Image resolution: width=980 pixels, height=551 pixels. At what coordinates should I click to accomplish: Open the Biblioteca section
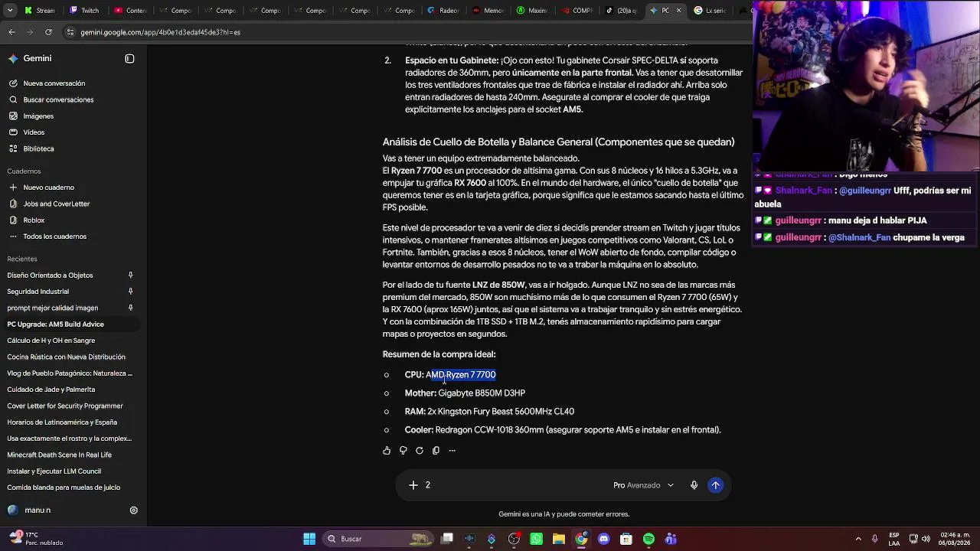tap(38, 148)
